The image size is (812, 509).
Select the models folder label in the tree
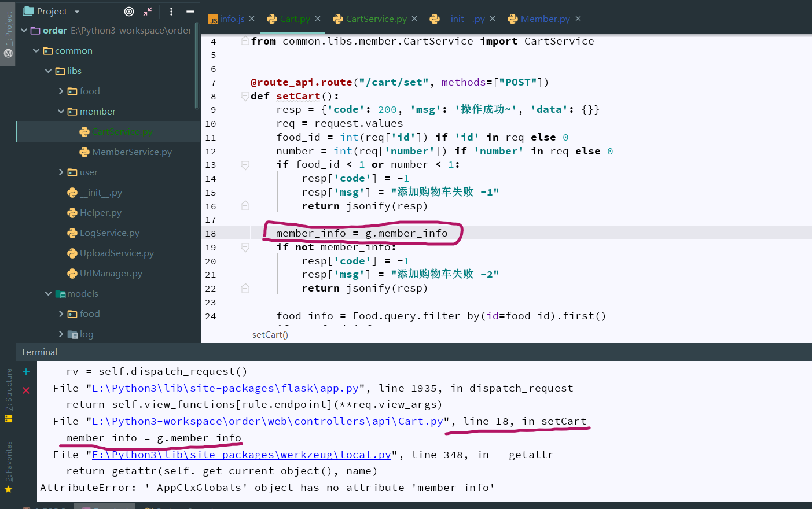[83, 293]
